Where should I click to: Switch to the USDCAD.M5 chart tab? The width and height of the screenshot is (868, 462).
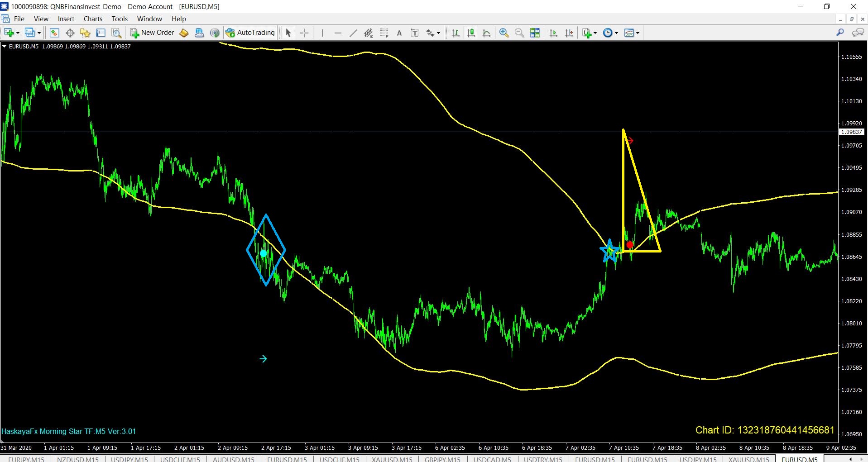(x=492, y=459)
